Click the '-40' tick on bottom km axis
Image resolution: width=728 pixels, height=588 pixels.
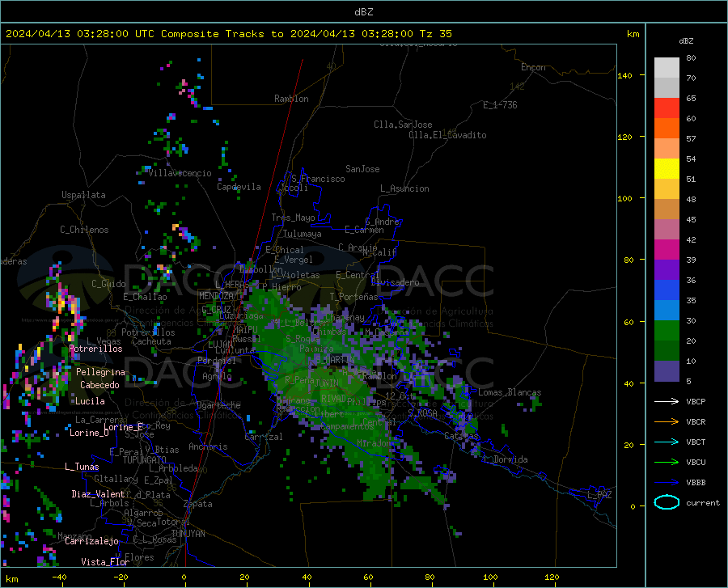[59, 577]
